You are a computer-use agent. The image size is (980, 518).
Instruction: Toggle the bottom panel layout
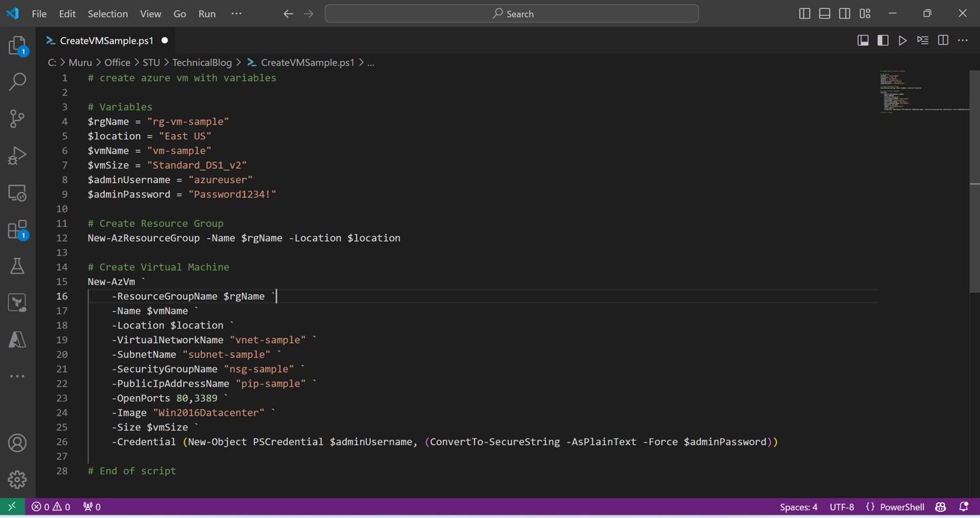(x=824, y=14)
